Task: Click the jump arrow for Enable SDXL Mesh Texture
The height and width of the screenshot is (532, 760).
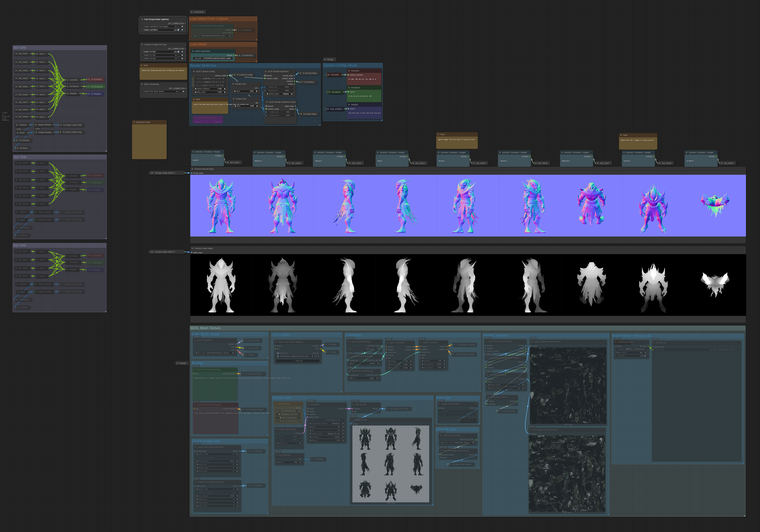Action: click(183, 91)
